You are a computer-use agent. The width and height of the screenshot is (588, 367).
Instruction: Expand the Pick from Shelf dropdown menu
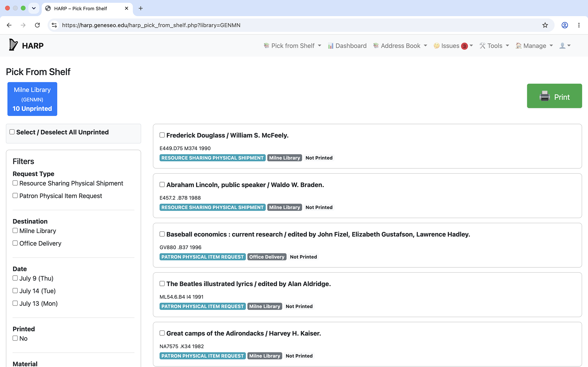320,46
